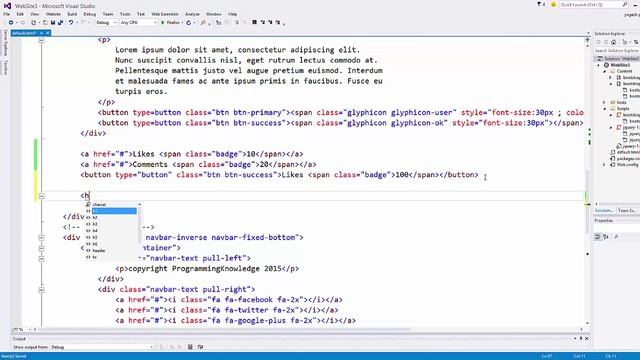Switch to the Team Explorer tab

click(x=627, y=211)
